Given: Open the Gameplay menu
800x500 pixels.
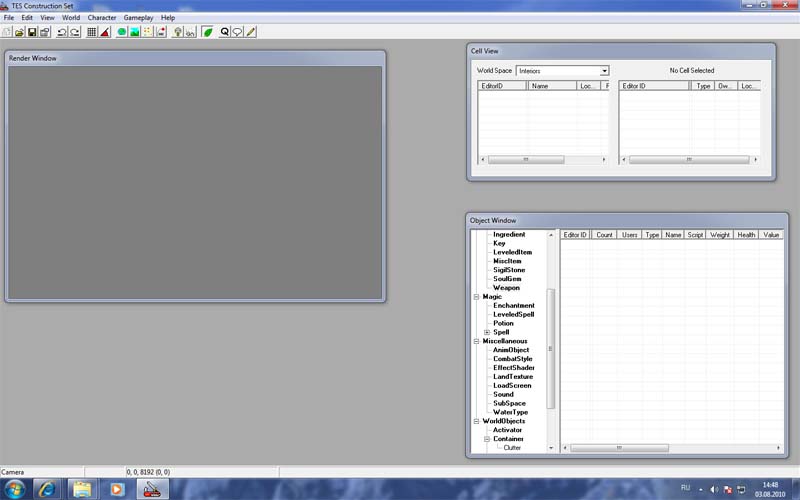Looking at the screenshot, I should point(138,17).
